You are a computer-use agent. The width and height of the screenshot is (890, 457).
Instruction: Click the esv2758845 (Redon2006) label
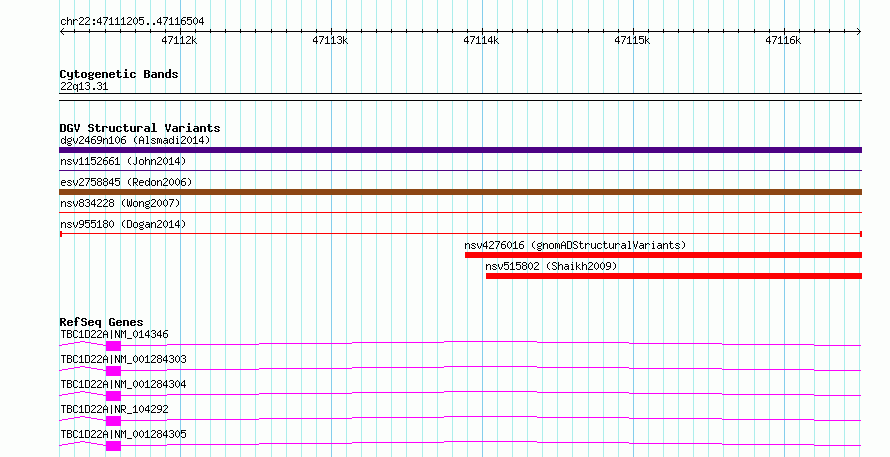tap(126, 182)
